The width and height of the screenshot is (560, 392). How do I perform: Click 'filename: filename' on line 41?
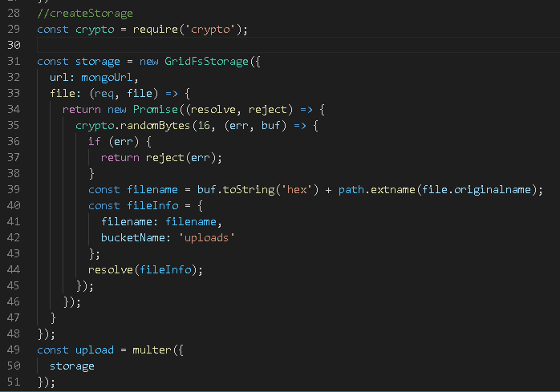coord(159,222)
